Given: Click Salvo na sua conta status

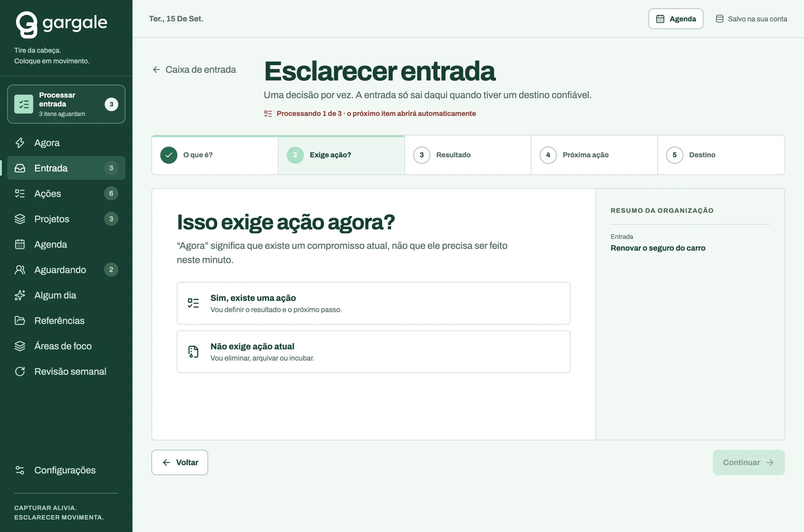Looking at the screenshot, I should tap(752, 19).
